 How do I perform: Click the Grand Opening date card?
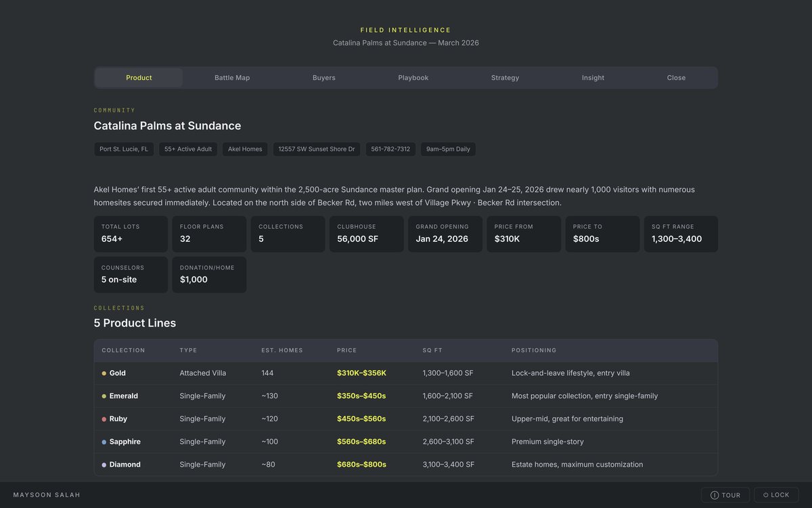[445, 234]
